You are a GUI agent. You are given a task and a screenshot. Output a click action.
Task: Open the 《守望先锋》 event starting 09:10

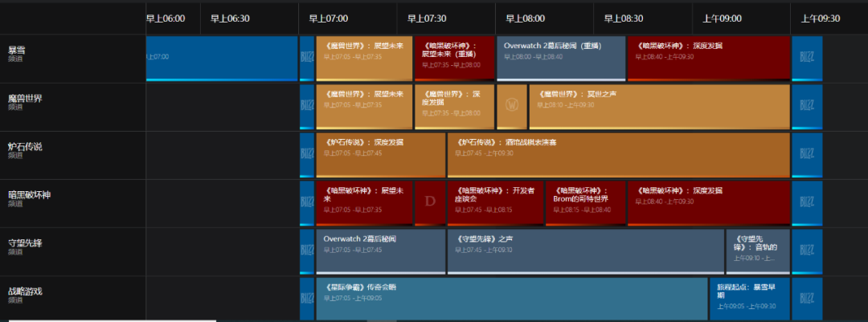[x=758, y=251]
